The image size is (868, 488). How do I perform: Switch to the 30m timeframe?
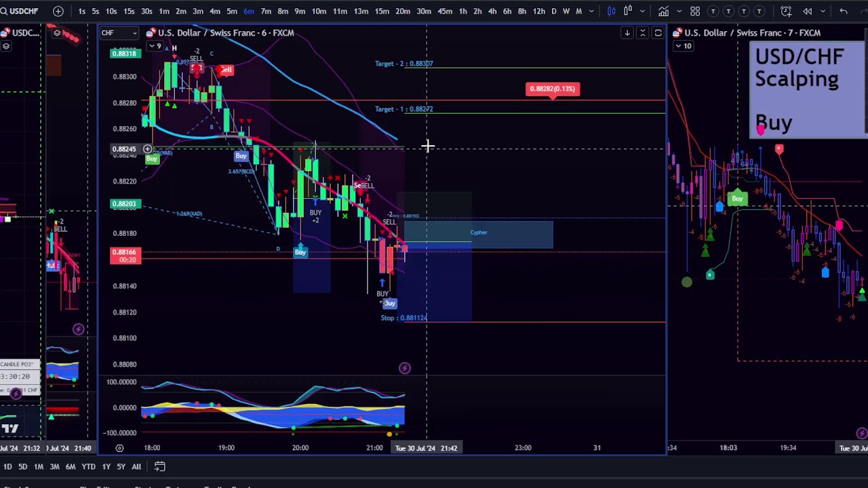coord(424,11)
